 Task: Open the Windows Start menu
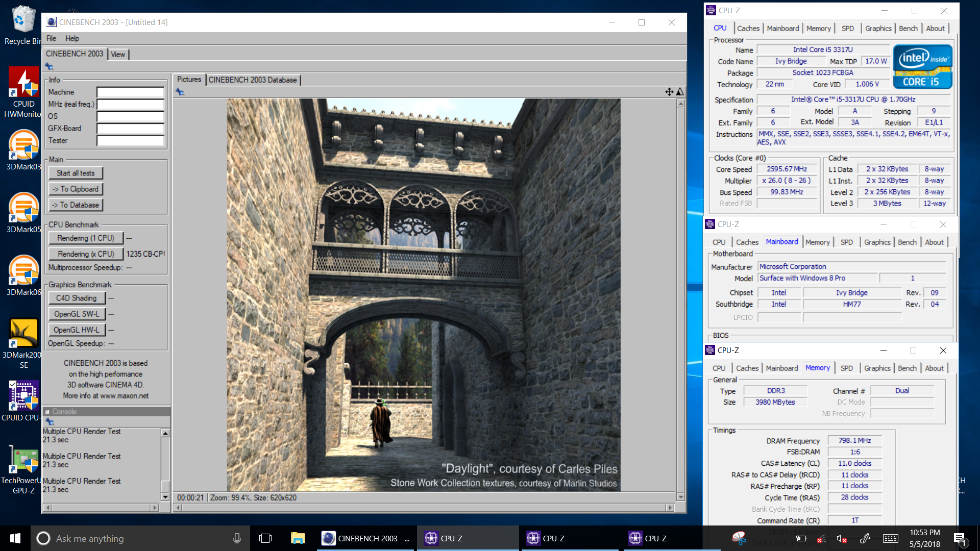coord(15,538)
